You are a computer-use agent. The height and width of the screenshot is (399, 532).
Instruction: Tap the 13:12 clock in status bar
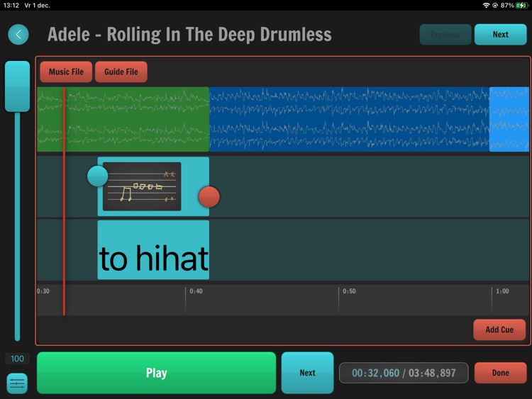11,5
